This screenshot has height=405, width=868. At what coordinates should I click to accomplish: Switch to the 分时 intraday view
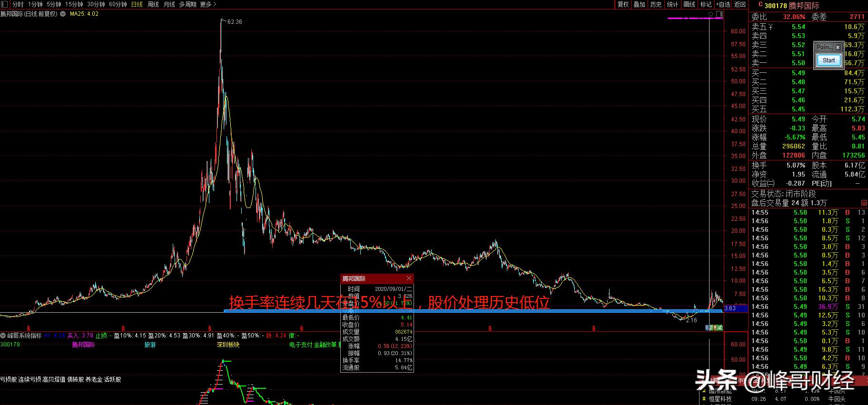click(x=18, y=4)
